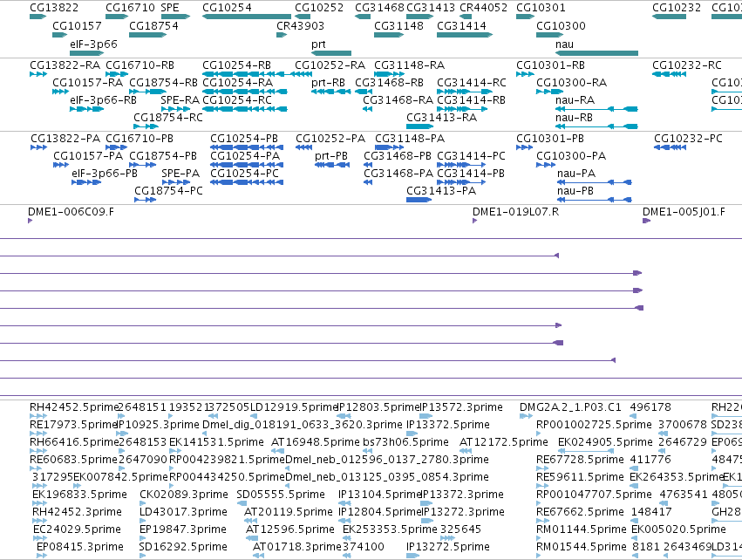Select transcript CG10254-RC
Image resolution: width=742 pixels, height=560 pixels.
[x=237, y=100]
